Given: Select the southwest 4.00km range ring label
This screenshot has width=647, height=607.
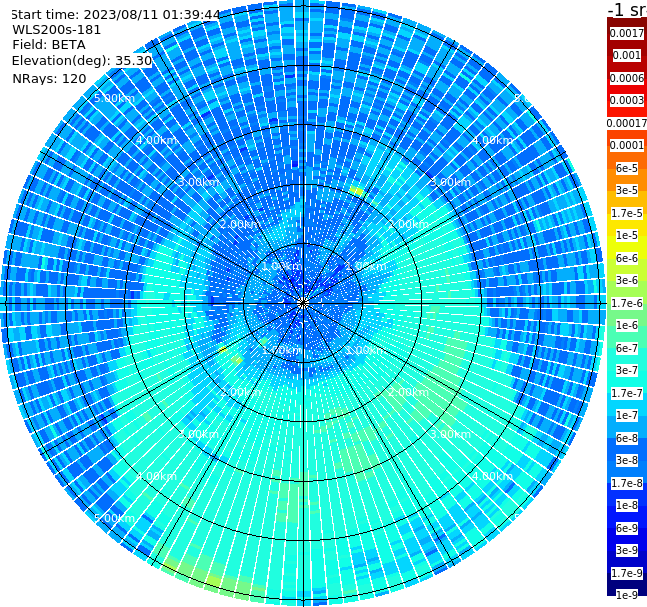Looking at the screenshot, I should tap(156, 476).
